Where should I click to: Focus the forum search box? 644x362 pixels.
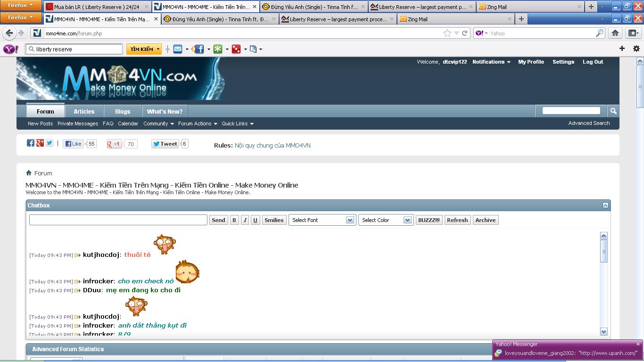571,111
